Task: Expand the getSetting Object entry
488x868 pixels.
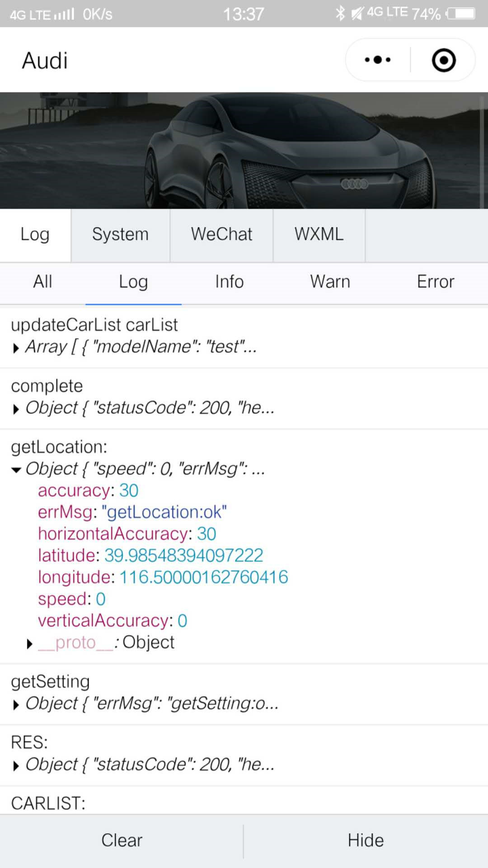Action: pyautogui.click(x=16, y=705)
